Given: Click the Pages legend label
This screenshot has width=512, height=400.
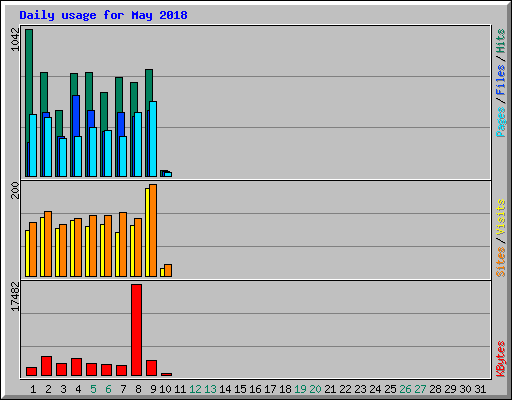Looking at the screenshot, I should [x=501, y=122].
